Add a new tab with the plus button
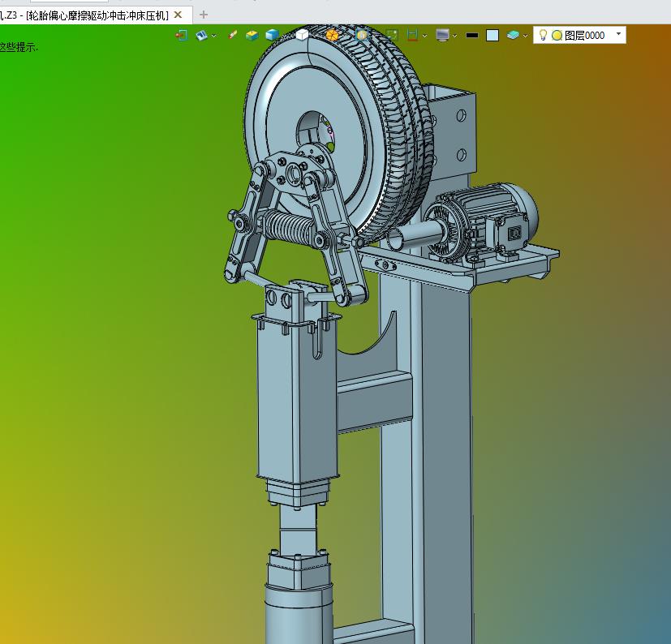Image resolution: width=671 pixels, height=644 pixels. tap(204, 15)
